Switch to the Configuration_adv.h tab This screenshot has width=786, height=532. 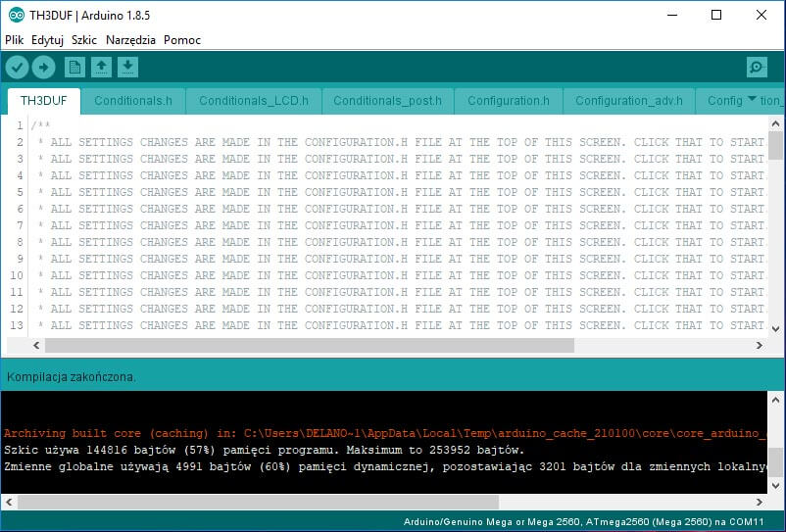628,101
